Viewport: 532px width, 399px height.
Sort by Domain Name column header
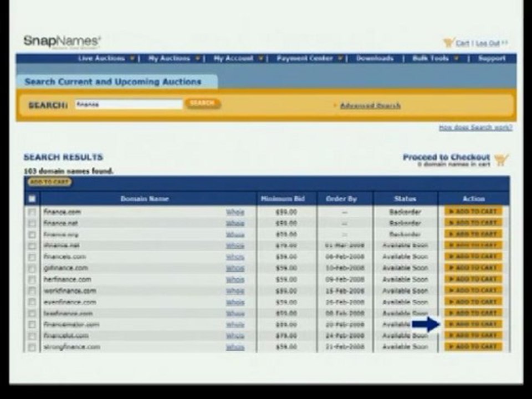(145, 199)
